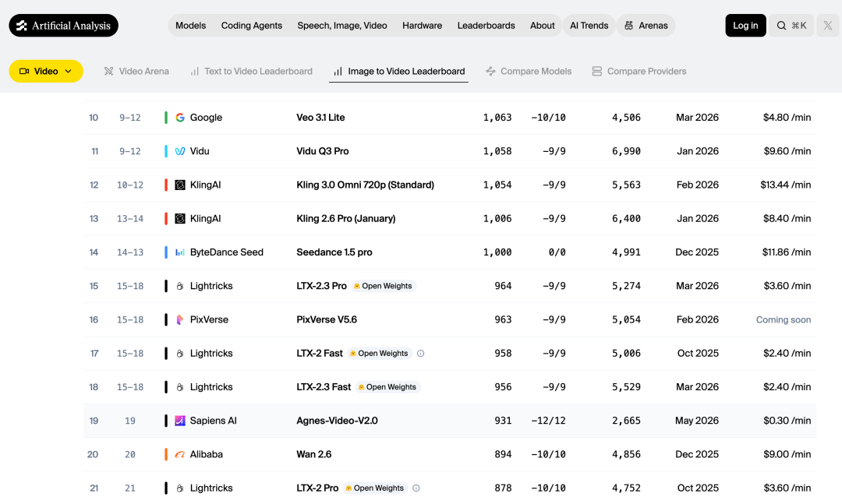The height and width of the screenshot is (504, 842).
Task: Expand the yellow Video dropdown
Action: point(46,72)
